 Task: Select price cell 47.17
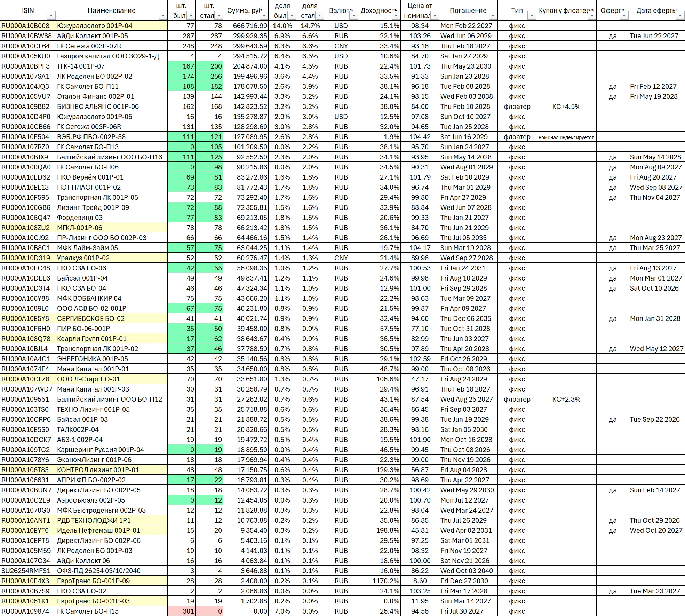(x=420, y=379)
